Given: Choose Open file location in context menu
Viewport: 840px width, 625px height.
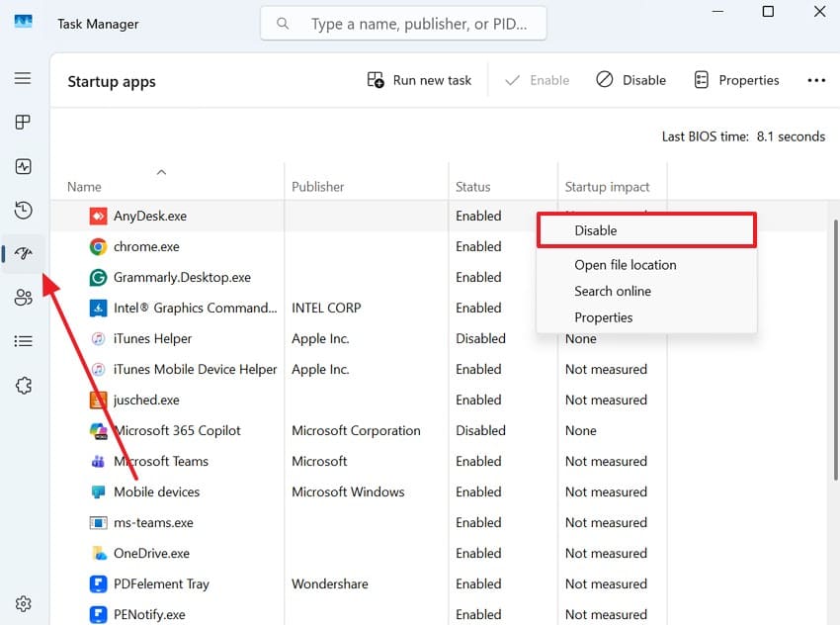Looking at the screenshot, I should click(646, 265).
